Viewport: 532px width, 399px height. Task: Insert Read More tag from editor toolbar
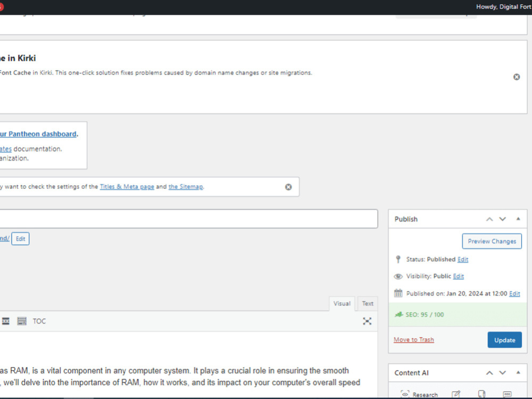click(5, 321)
